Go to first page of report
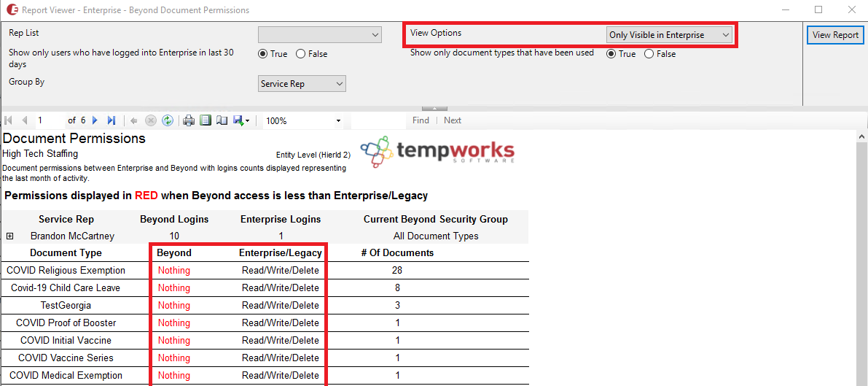 (8, 120)
